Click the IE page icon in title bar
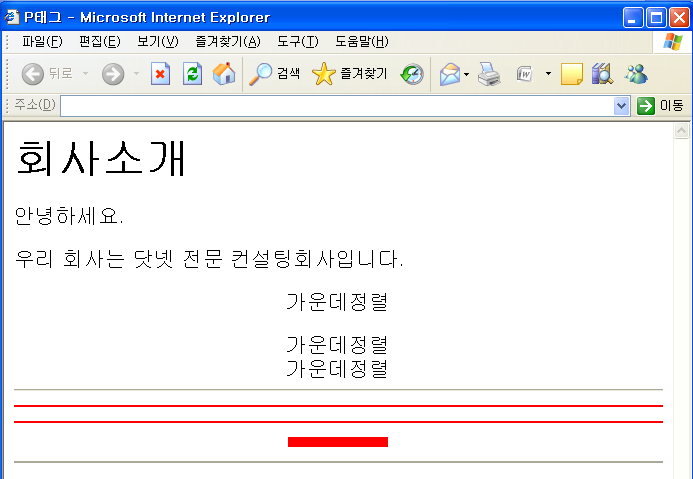 [11, 17]
